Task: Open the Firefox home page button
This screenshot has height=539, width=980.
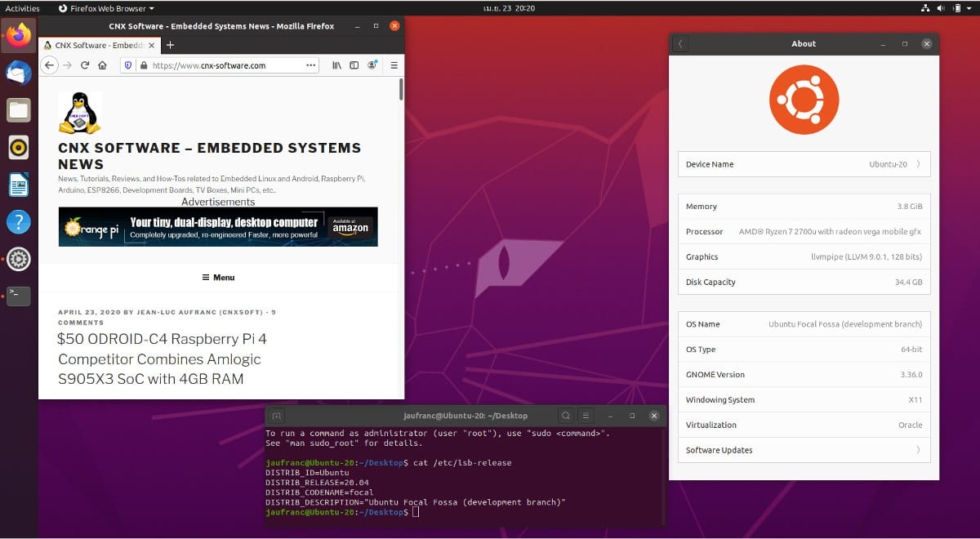Action: tap(102, 65)
